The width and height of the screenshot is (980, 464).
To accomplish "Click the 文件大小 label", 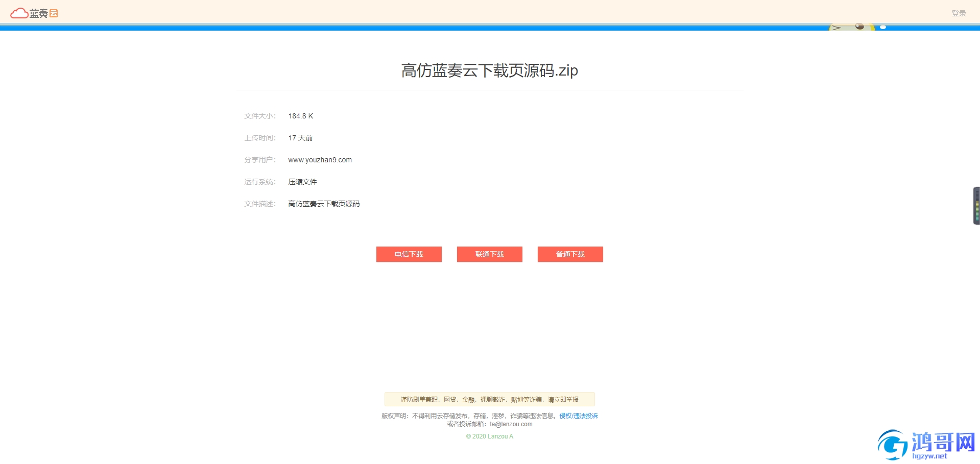I will coord(260,116).
